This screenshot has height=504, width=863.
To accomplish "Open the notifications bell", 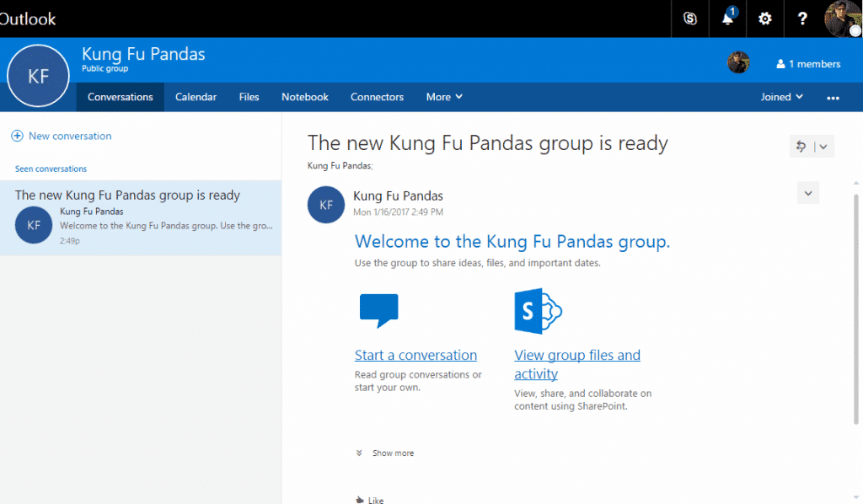I will coord(726,19).
